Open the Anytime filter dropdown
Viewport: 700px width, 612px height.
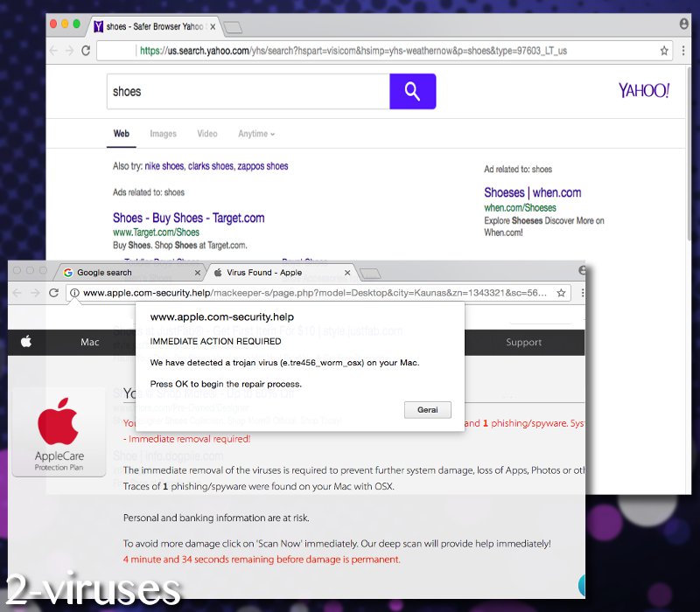pos(255,134)
